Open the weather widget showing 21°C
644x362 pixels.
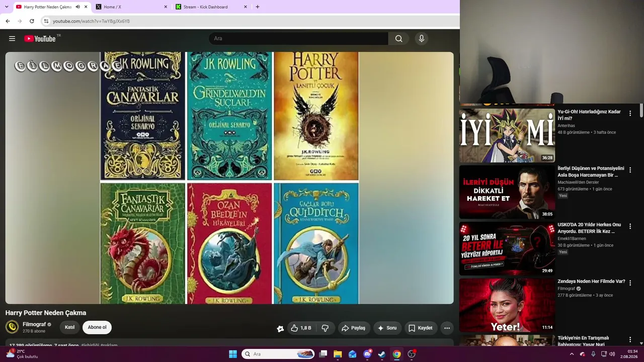[22, 354]
